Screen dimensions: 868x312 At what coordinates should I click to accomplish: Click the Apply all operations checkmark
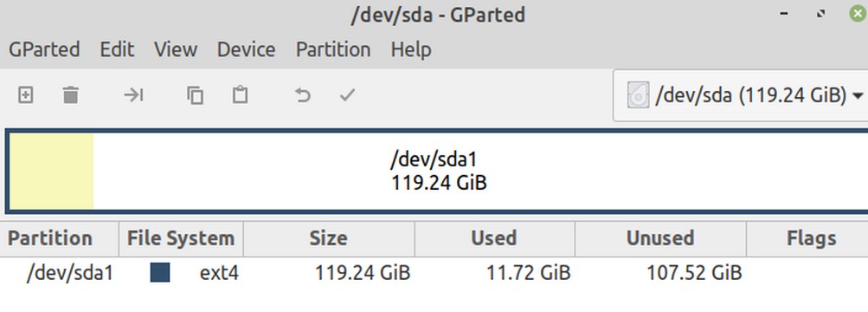[347, 95]
